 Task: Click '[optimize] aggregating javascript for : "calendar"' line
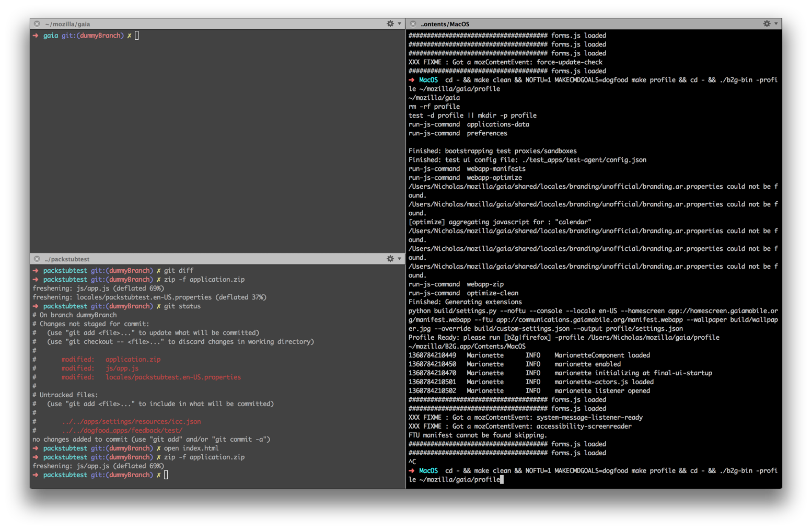tap(500, 222)
